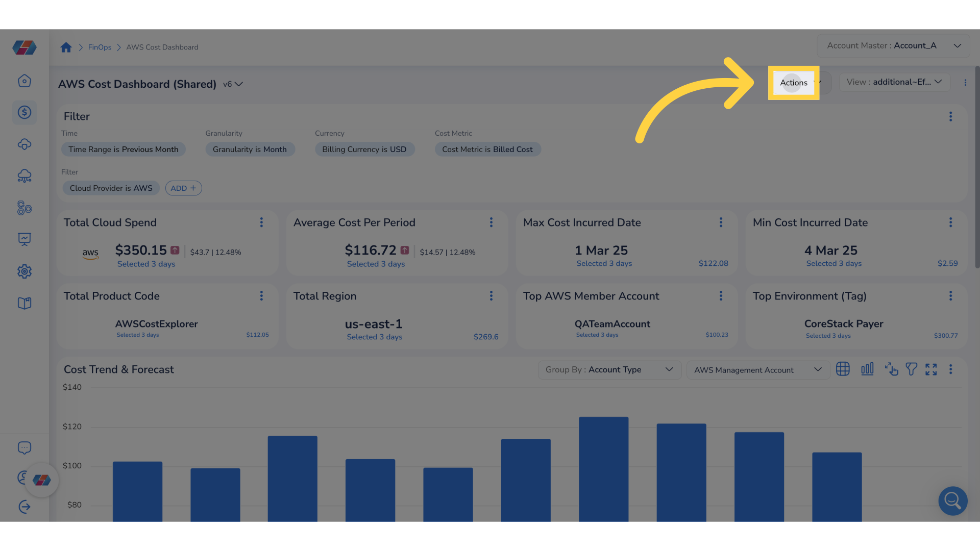Open Min Cost Incurred Date options menu

(950, 222)
